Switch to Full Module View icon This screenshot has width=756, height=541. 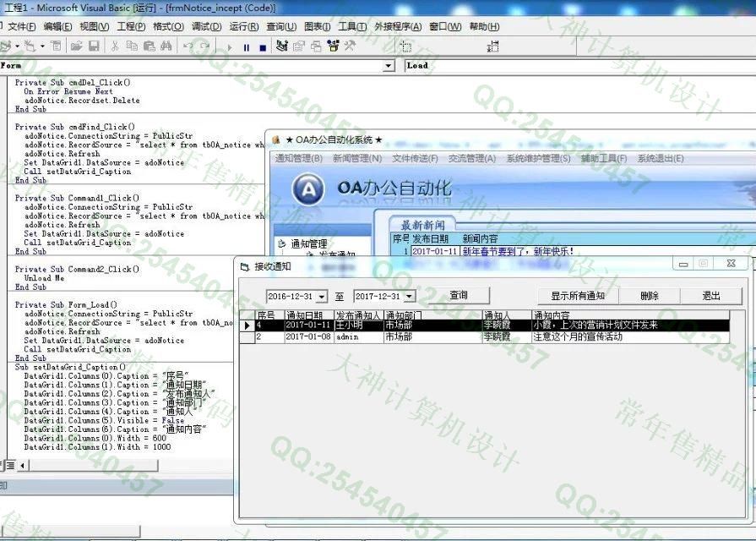[11, 465]
